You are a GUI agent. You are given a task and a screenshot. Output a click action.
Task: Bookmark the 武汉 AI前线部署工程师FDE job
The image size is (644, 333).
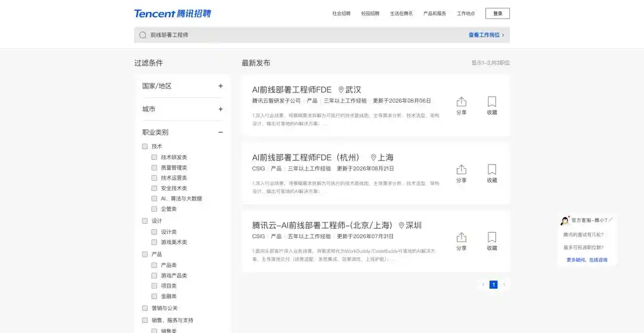click(x=491, y=106)
